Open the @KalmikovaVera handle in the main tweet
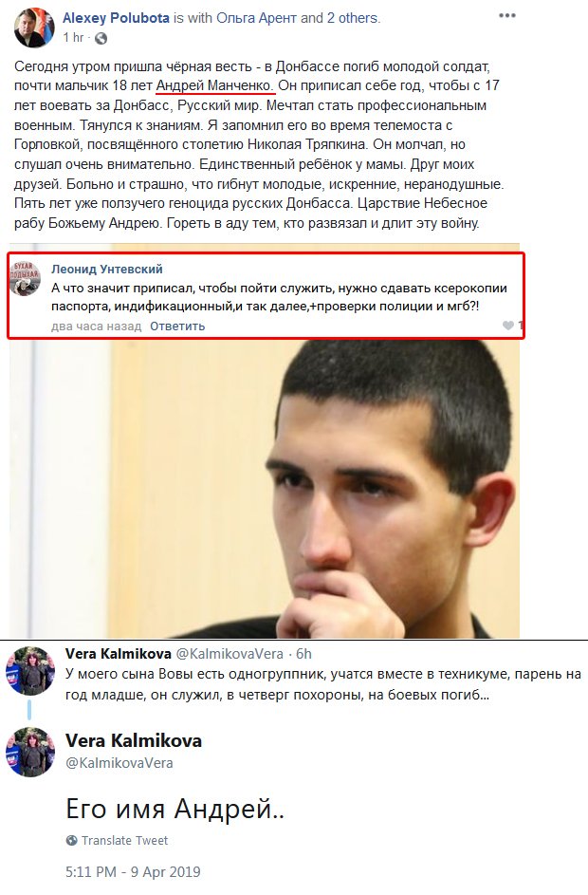The width and height of the screenshot is (588, 895). pyautogui.click(x=119, y=762)
